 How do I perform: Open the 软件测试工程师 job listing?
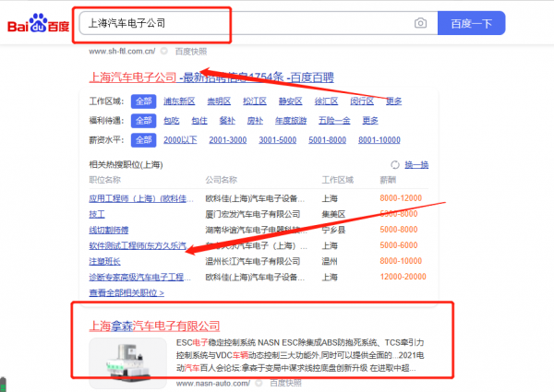click(x=138, y=246)
